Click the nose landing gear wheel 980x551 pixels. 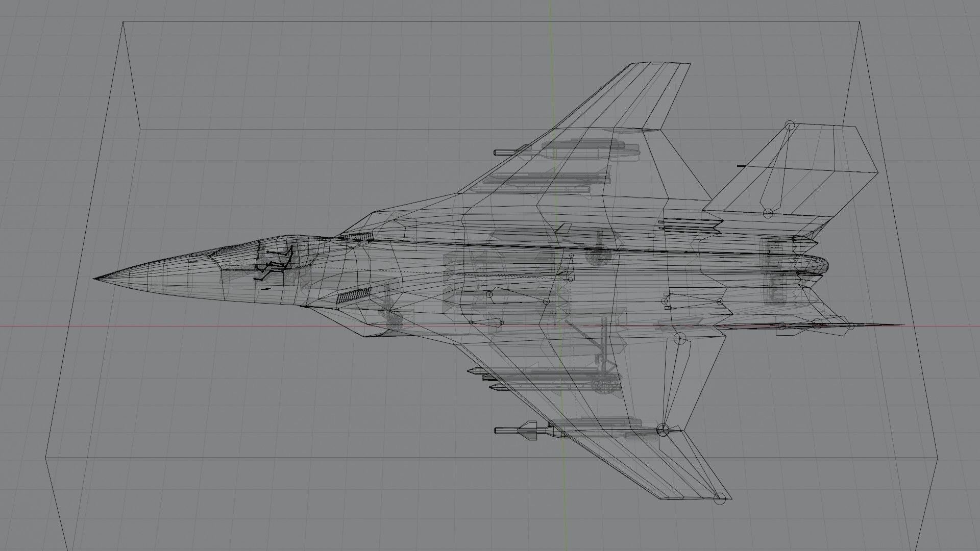point(393,319)
